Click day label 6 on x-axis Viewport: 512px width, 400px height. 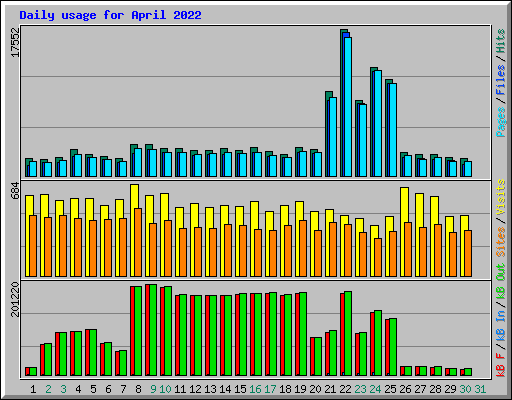tap(108, 389)
